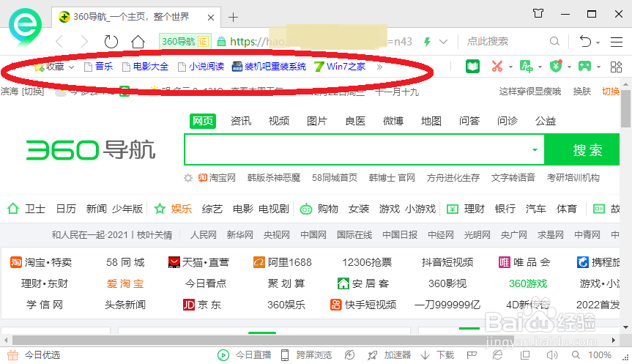Open the 小说阅读 bookmark
This screenshot has height=364, width=632.
click(x=201, y=67)
